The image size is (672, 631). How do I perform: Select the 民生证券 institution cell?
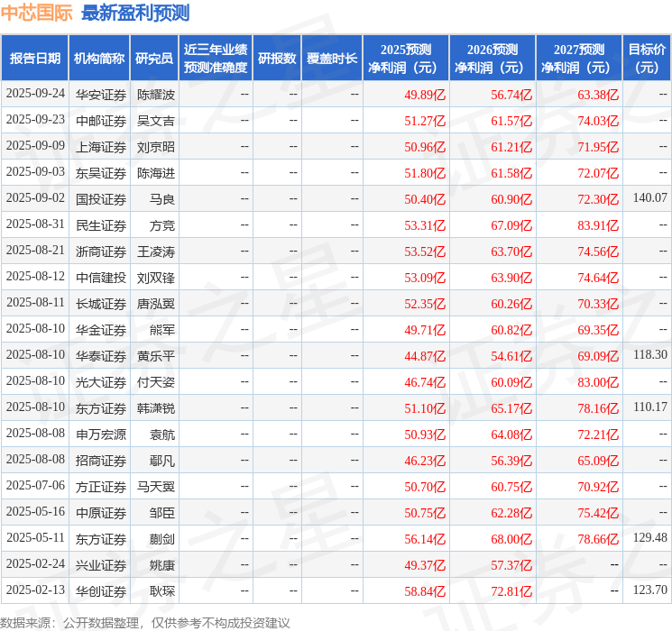[x=101, y=225]
